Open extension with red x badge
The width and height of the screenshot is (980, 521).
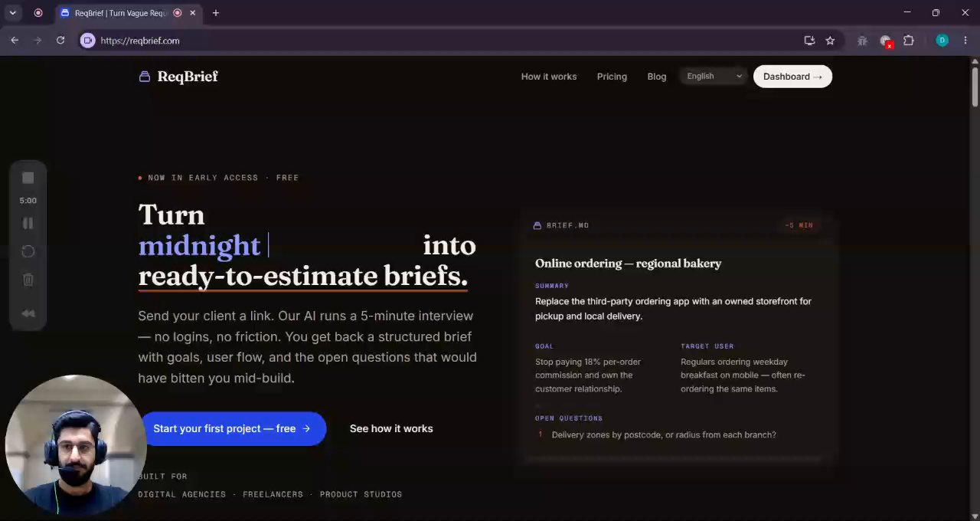tap(886, 41)
